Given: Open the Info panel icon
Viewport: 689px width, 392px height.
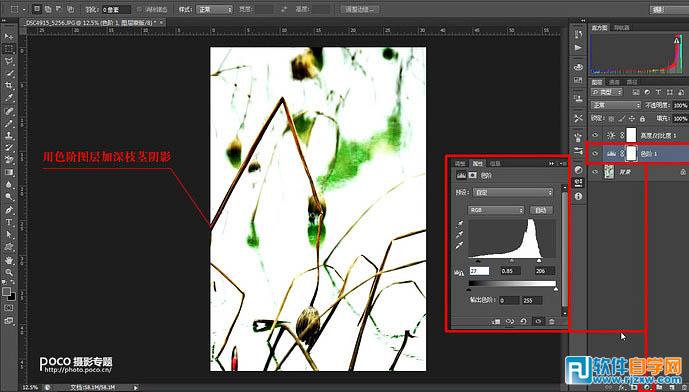Looking at the screenshot, I should [578, 196].
